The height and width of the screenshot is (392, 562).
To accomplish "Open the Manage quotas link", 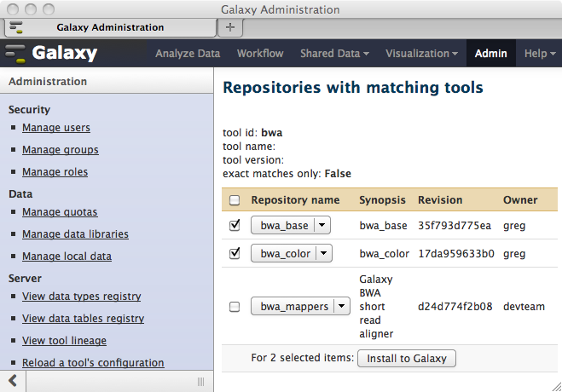I will (x=60, y=212).
